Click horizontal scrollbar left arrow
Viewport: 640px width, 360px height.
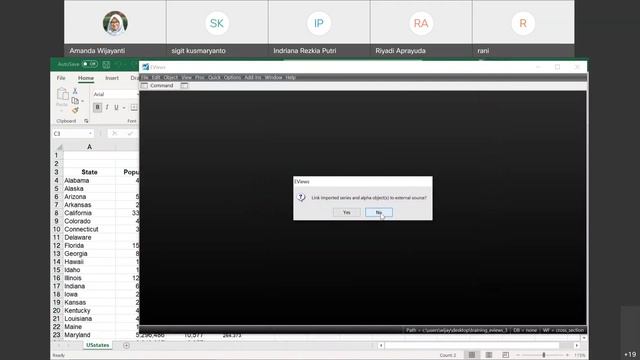tap(381, 345)
